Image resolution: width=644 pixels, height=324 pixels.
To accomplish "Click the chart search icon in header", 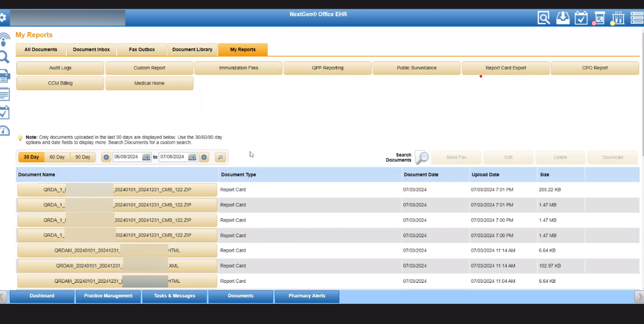I will click(x=544, y=18).
